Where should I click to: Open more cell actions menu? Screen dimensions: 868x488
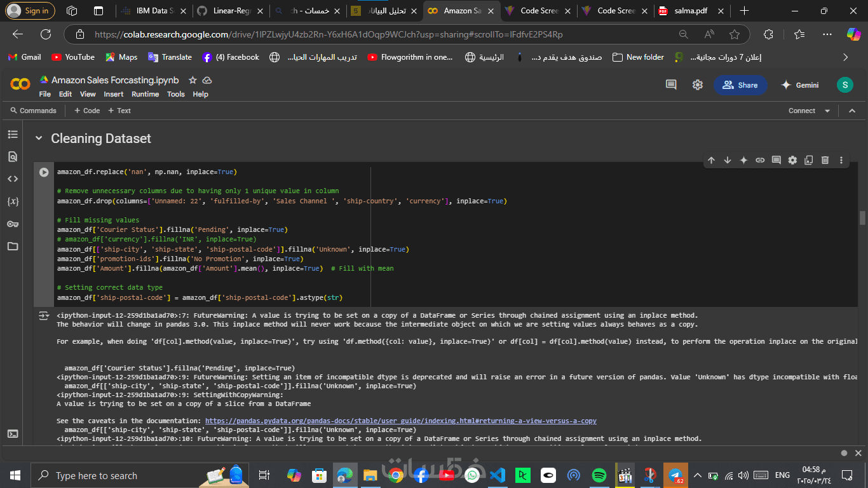click(841, 160)
